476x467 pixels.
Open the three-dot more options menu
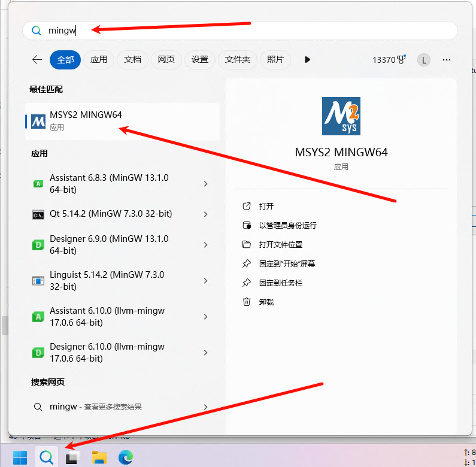[447, 60]
